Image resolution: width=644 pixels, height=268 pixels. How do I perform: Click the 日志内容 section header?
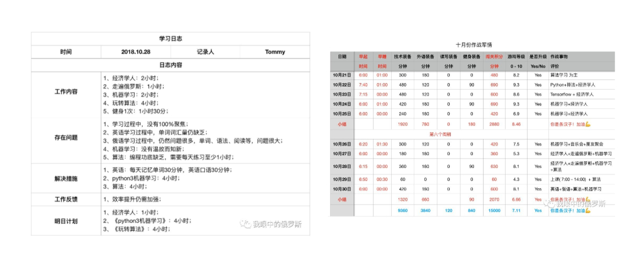171,65
